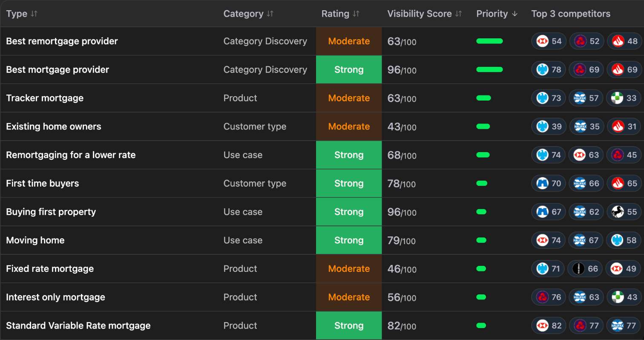Click priority bar for Best remortgage provider
This screenshot has height=340, width=644.
point(489,41)
